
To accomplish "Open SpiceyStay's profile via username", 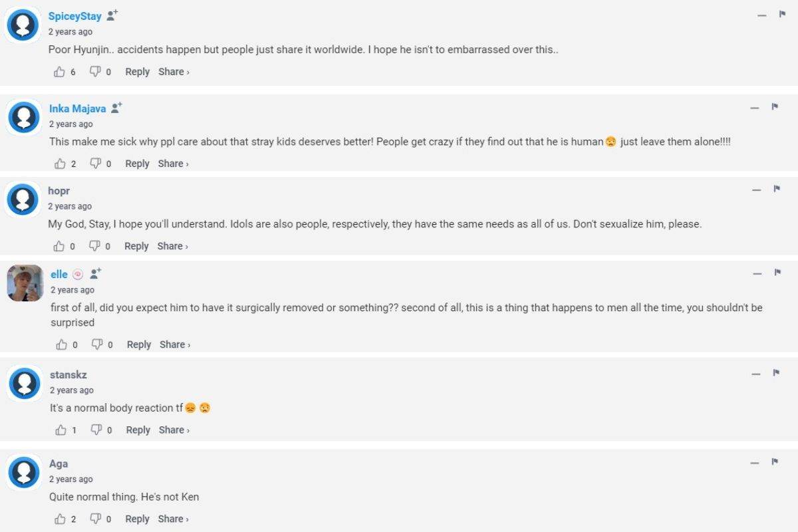I will pyautogui.click(x=74, y=16).
